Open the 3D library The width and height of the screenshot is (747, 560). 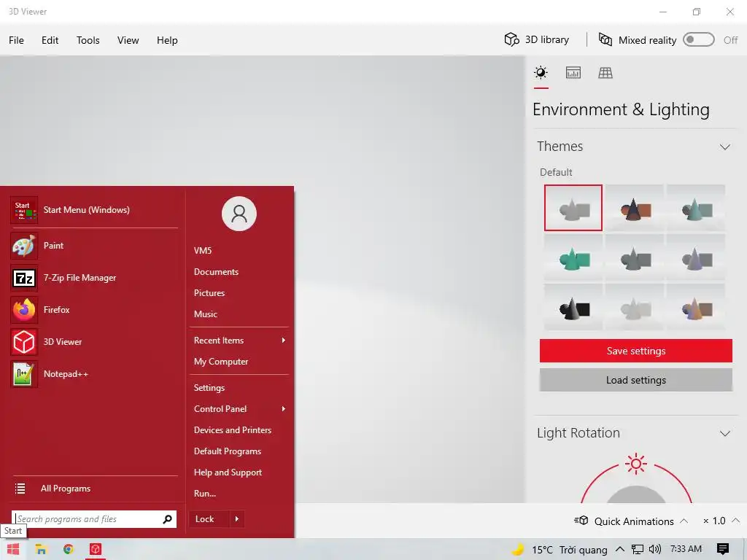537,39
